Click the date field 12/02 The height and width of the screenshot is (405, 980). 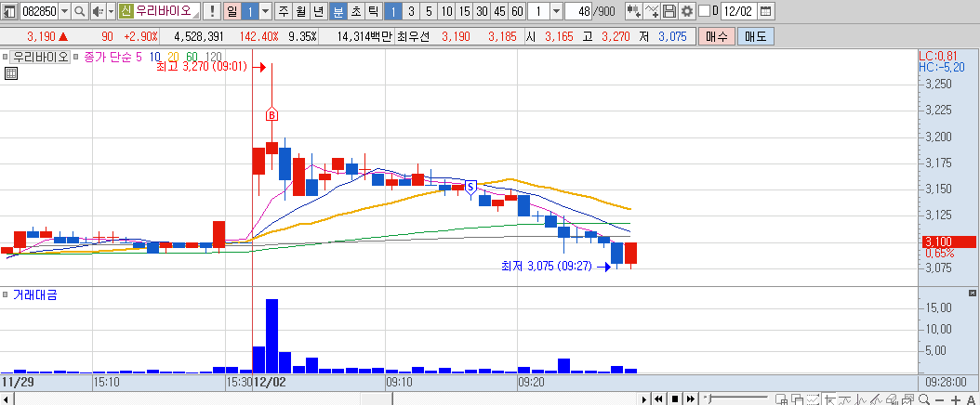point(738,11)
